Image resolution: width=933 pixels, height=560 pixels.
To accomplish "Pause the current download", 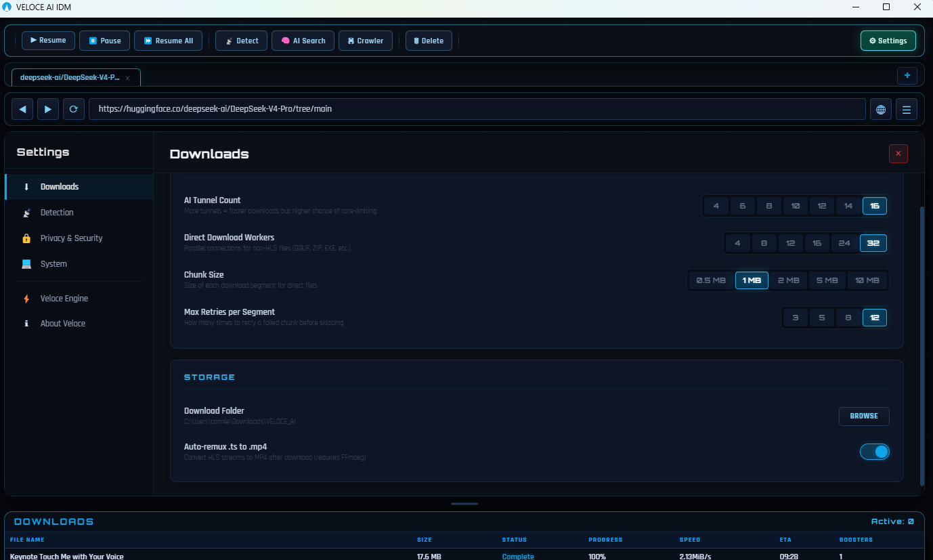I will [x=104, y=41].
